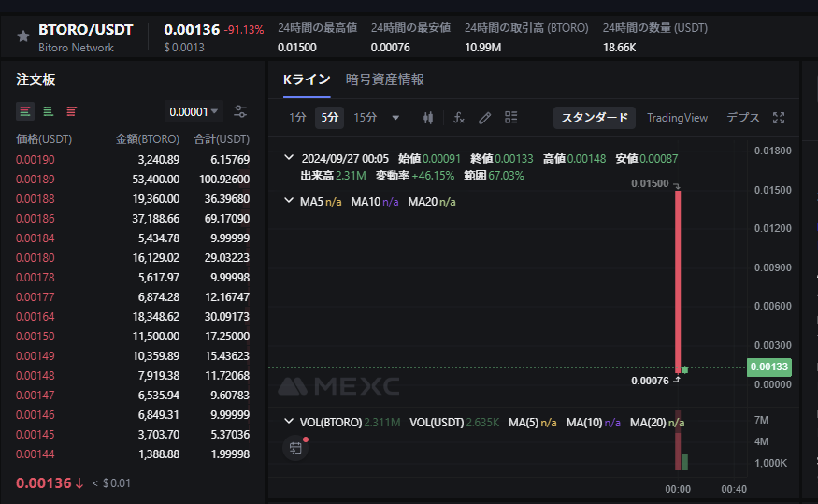Select ask price 0.00147 row

[x=133, y=396]
